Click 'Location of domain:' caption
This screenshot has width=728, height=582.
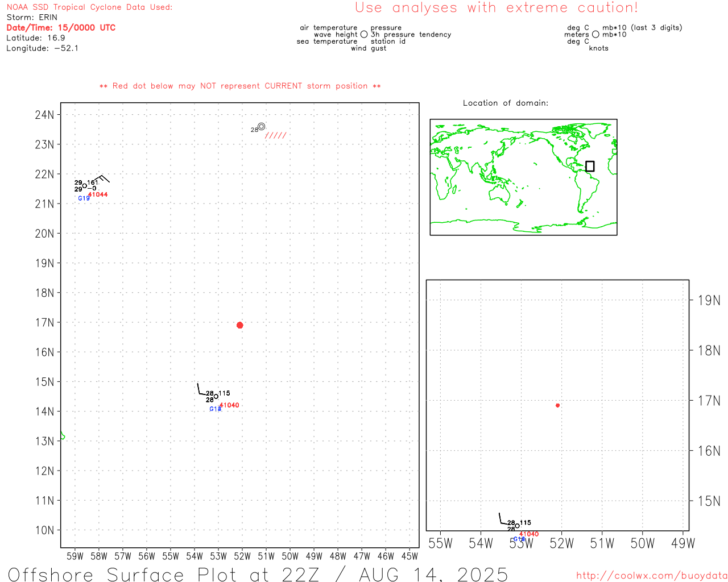[x=506, y=103]
